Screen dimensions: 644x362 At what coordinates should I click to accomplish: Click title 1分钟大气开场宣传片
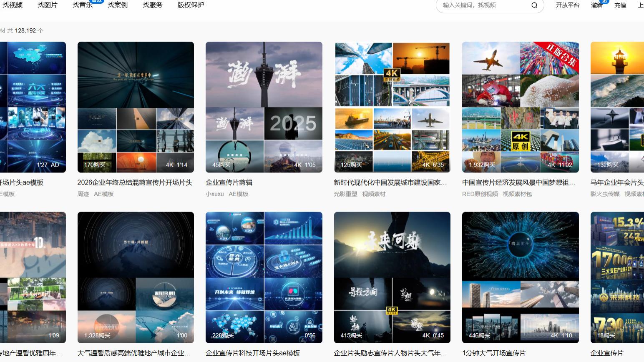point(494,353)
